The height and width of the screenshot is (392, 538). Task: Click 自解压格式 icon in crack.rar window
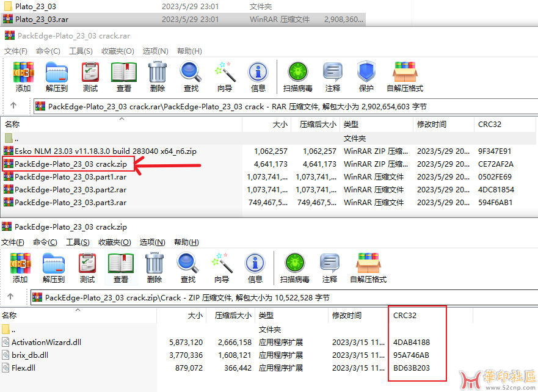click(x=405, y=73)
